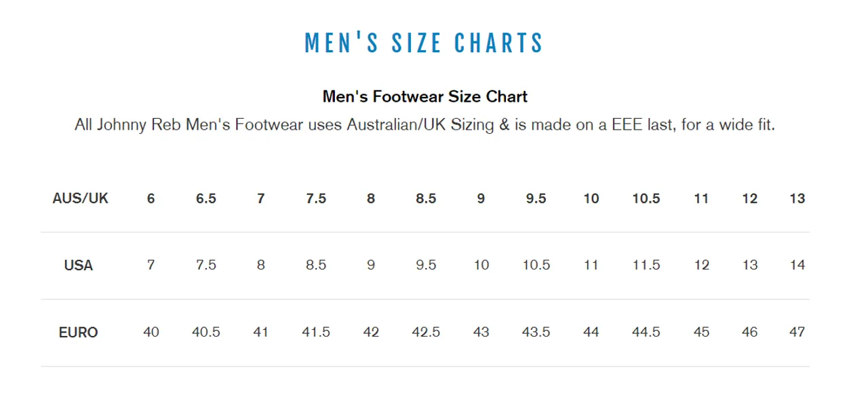The width and height of the screenshot is (868, 414).
Task: Select USA size 11.5 cell
Action: (x=646, y=265)
